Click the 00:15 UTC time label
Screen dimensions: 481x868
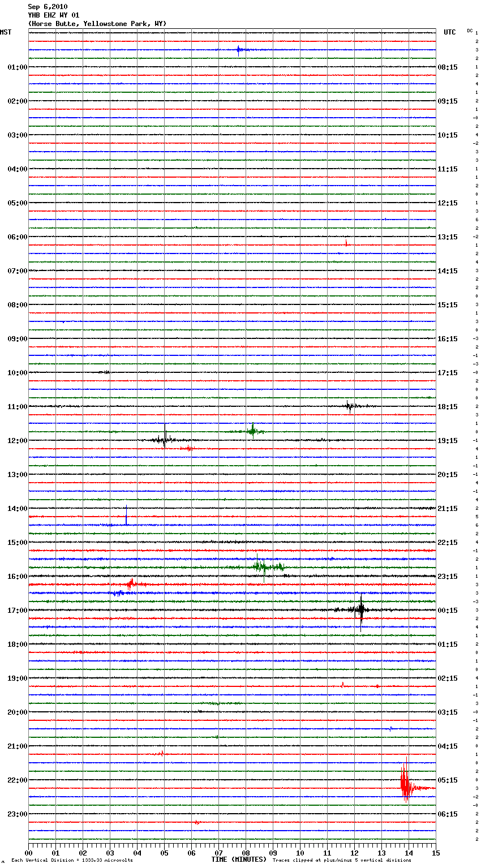click(448, 611)
